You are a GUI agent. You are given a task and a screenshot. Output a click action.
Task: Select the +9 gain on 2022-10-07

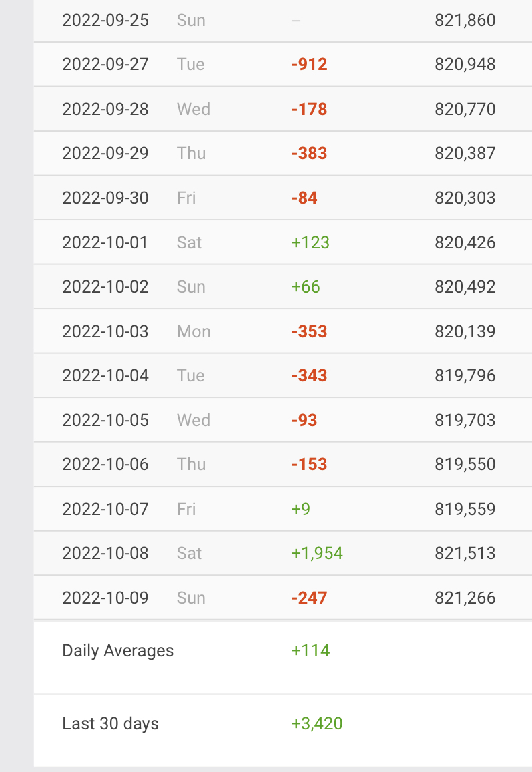(x=301, y=510)
